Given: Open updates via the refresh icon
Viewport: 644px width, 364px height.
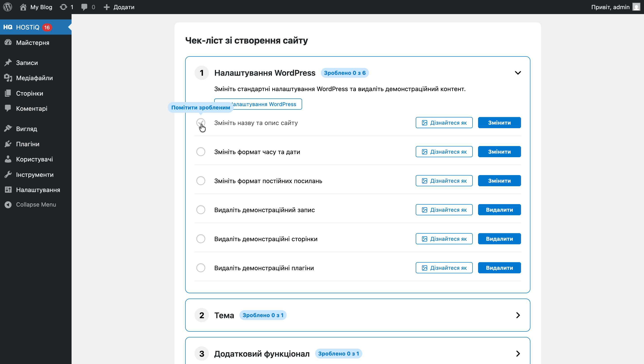Looking at the screenshot, I should (63, 7).
